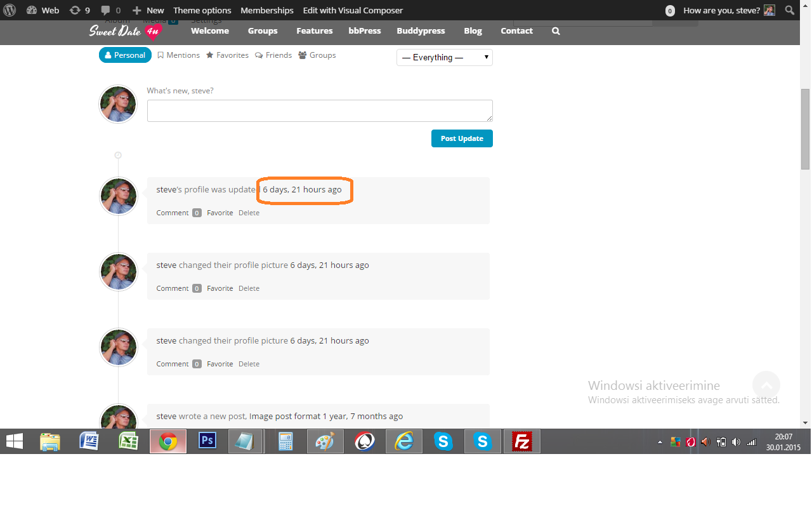Click the page vertical scrollbar thumb

(805, 129)
